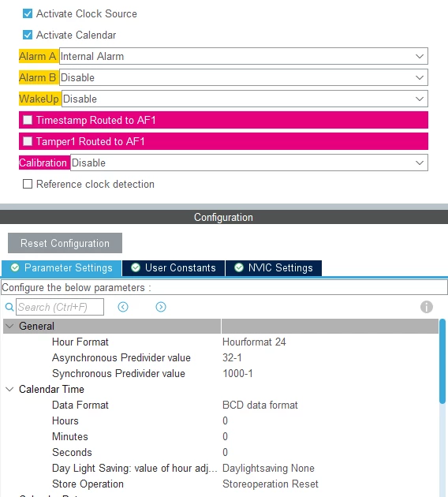Viewport: 448px width, 497px height.
Task: Uncheck Activate Calendar
Action: tap(28, 35)
